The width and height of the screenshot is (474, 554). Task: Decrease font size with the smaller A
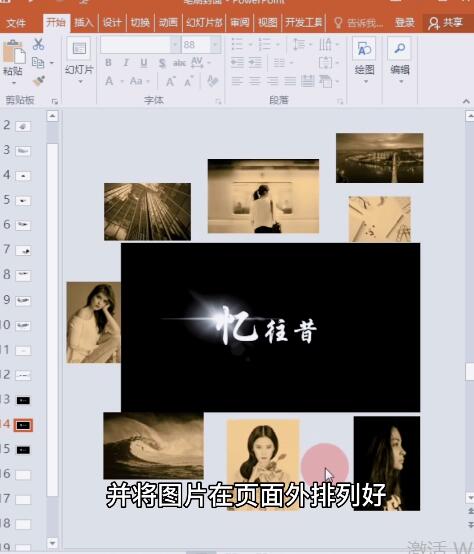(189, 81)
